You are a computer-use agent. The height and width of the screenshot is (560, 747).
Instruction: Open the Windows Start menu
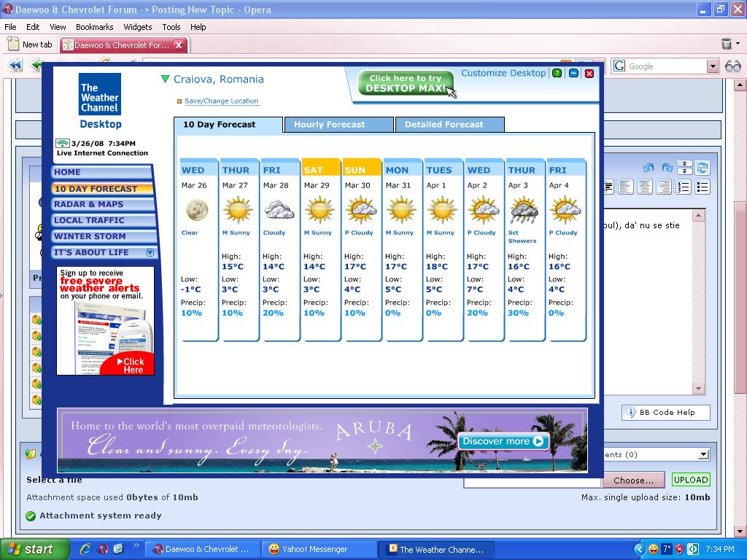coord(34,549)
